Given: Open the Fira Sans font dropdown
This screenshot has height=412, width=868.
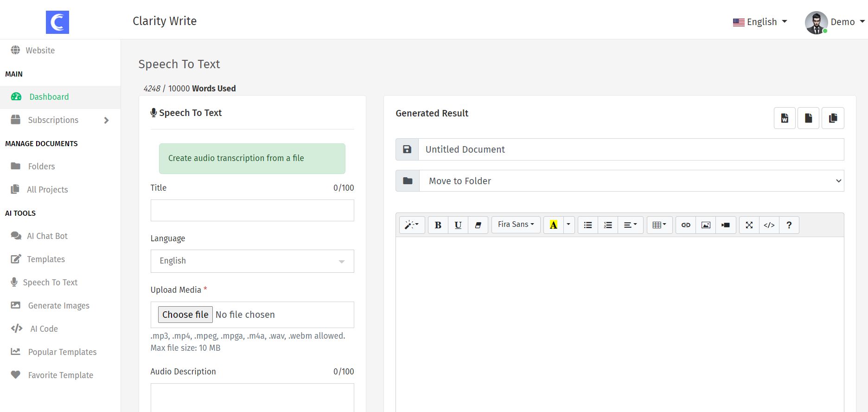Looking at the screenshot, I should (516, 225).
